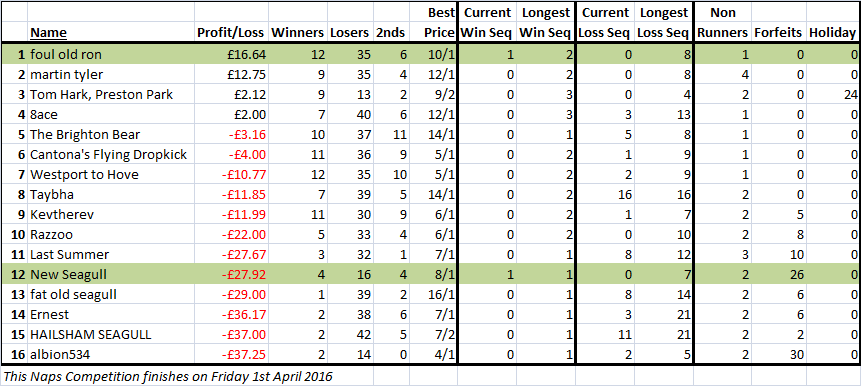Image resolution: width=861 pixels, height=386 pixels.
Task: Select The Brighton Bear name cell
Action: coord(111,135)
